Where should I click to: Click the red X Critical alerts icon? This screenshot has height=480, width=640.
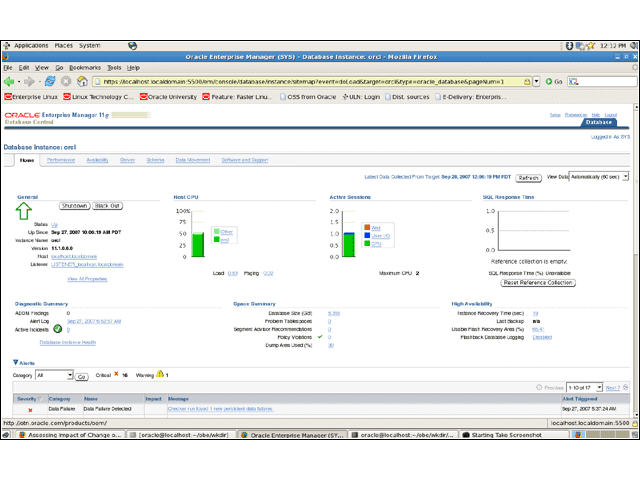116,374
